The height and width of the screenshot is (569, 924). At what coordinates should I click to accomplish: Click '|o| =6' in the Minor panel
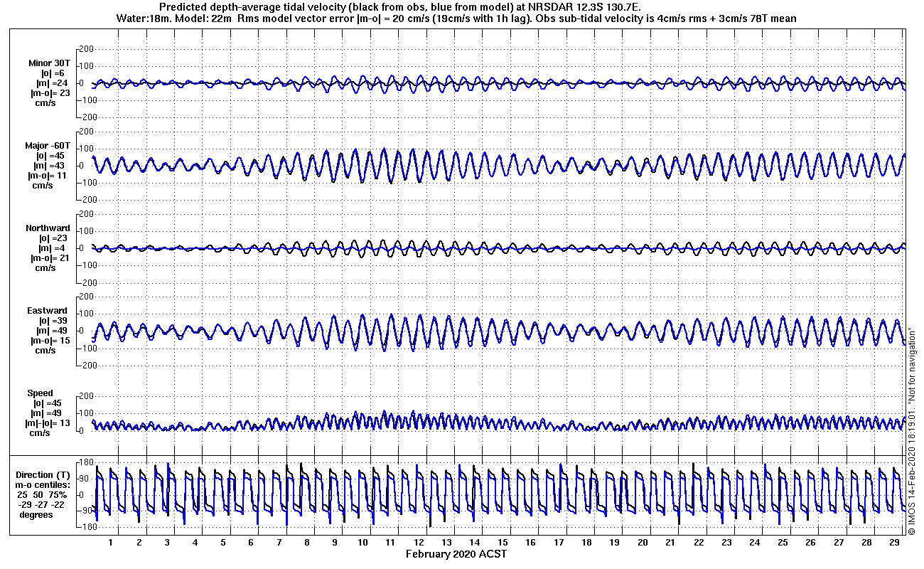coord(52,73)
